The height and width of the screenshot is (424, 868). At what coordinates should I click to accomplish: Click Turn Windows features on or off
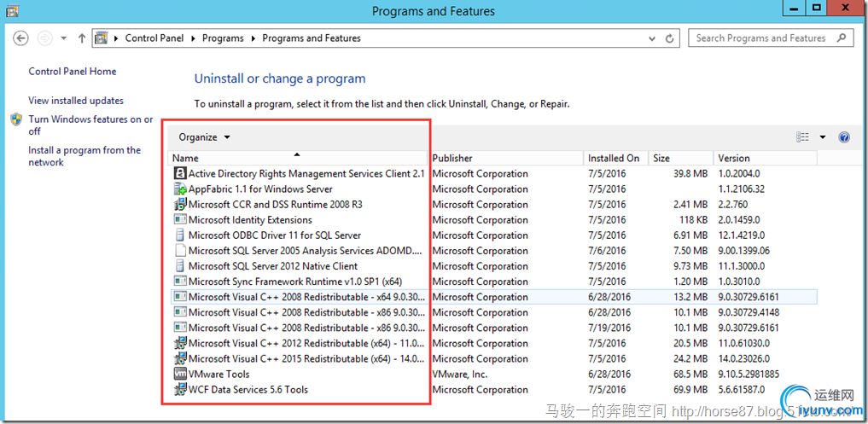tap(90, 125)
